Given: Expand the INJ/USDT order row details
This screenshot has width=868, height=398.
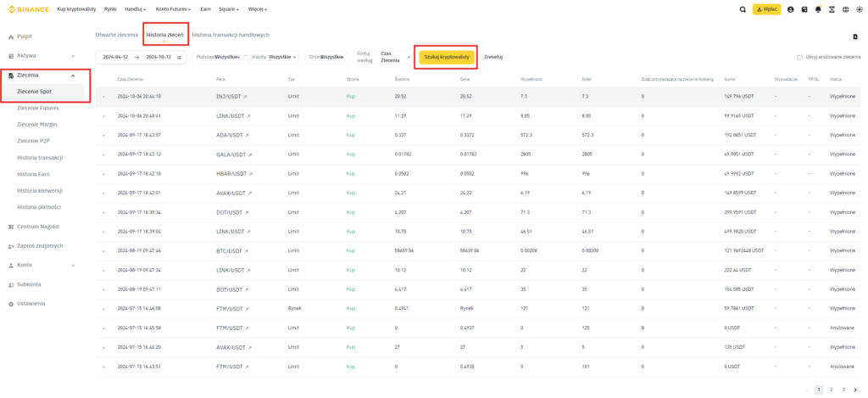Looking at the screenshot, I should coord(104,97).
